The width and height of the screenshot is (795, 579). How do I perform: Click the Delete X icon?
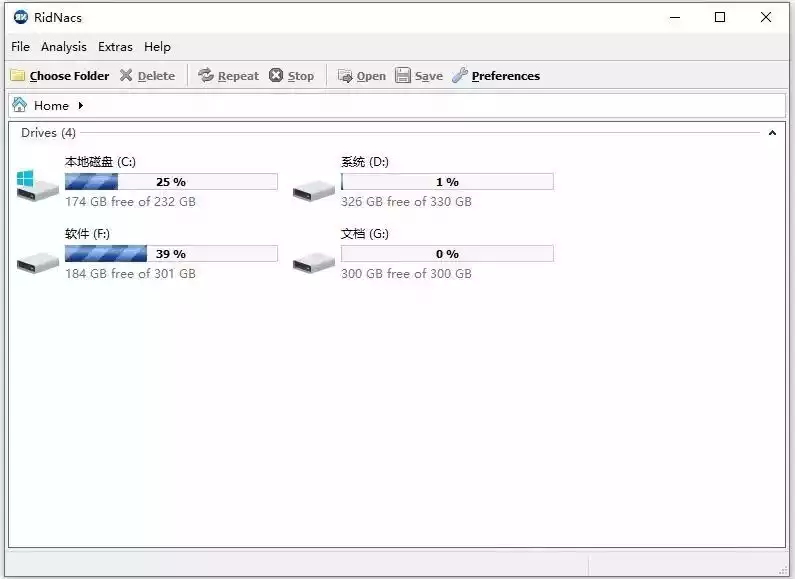pyautogui.click(x=126, y=76)
